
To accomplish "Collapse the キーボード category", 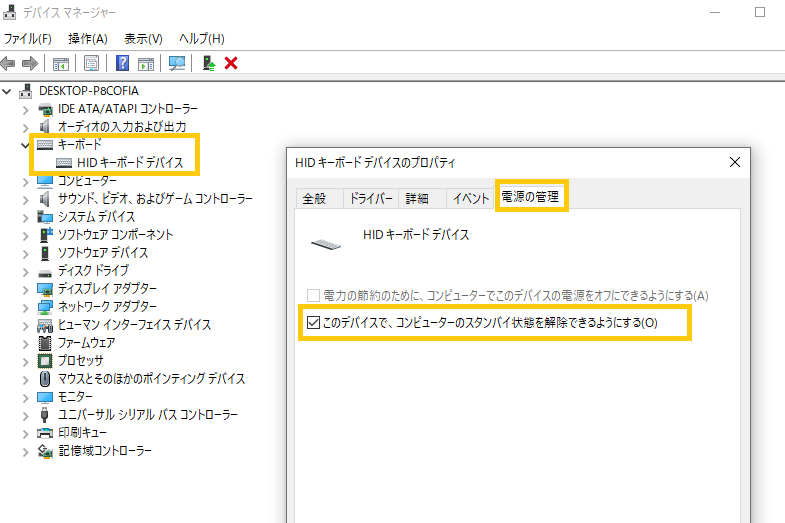I will coord(25,145).
